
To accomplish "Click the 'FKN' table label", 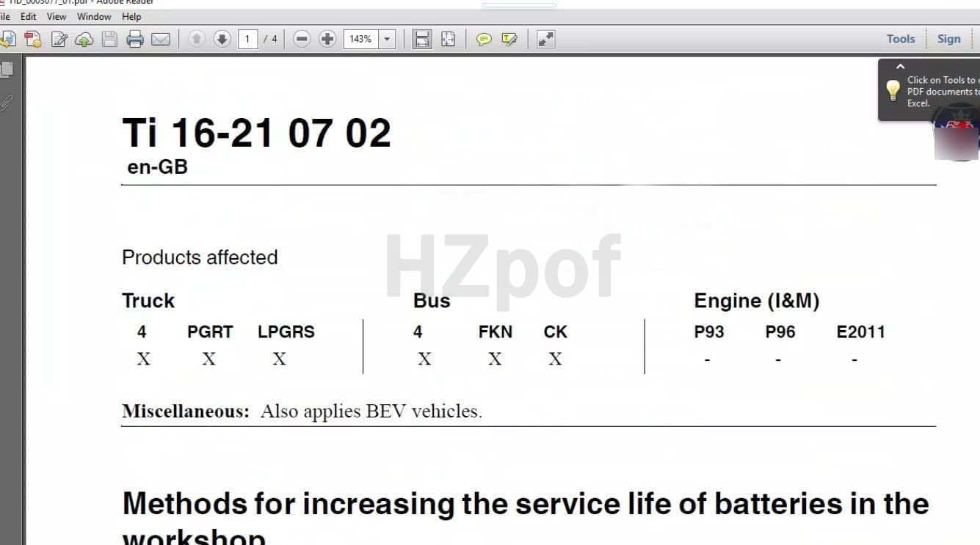I will tap(496, 332).
